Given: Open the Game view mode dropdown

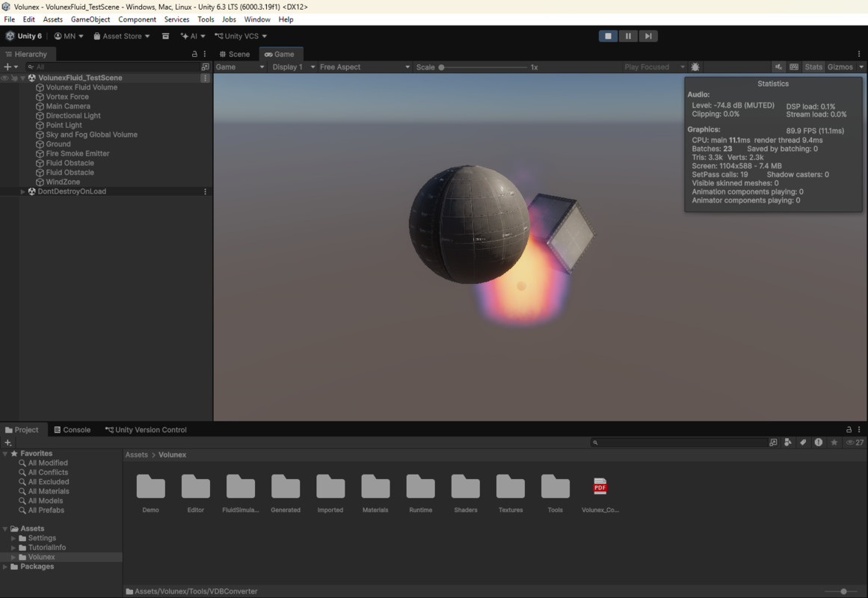Looking at the screenshot, I should tap(240, 67).
